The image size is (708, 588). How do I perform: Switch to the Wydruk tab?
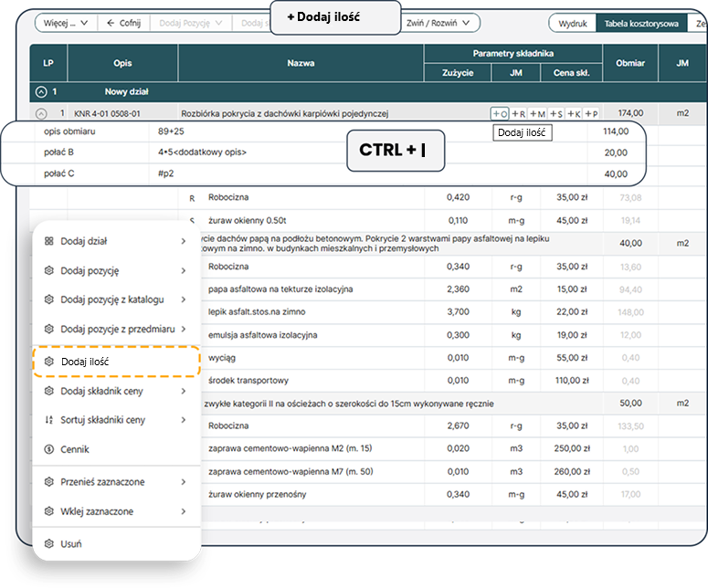pos(572,24)
